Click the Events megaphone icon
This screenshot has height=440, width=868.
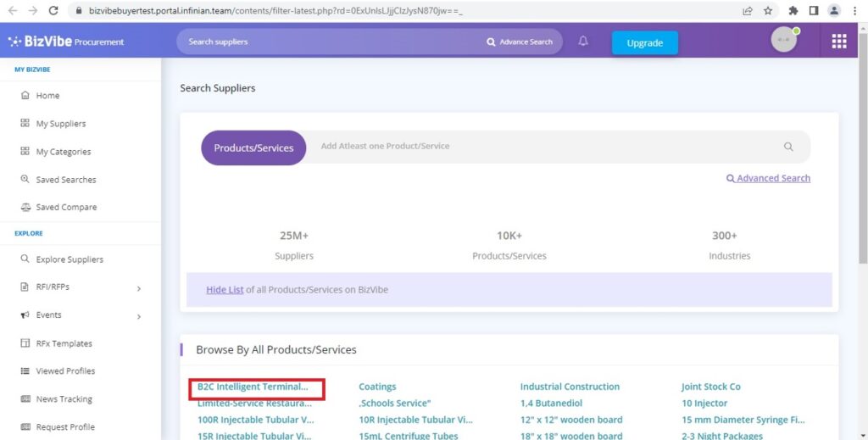(25, 315)
